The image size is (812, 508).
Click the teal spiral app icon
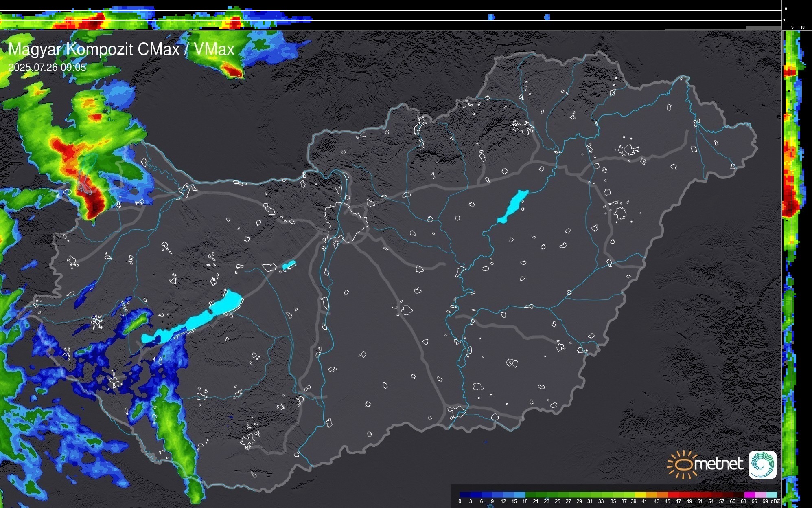pos(762,464)
